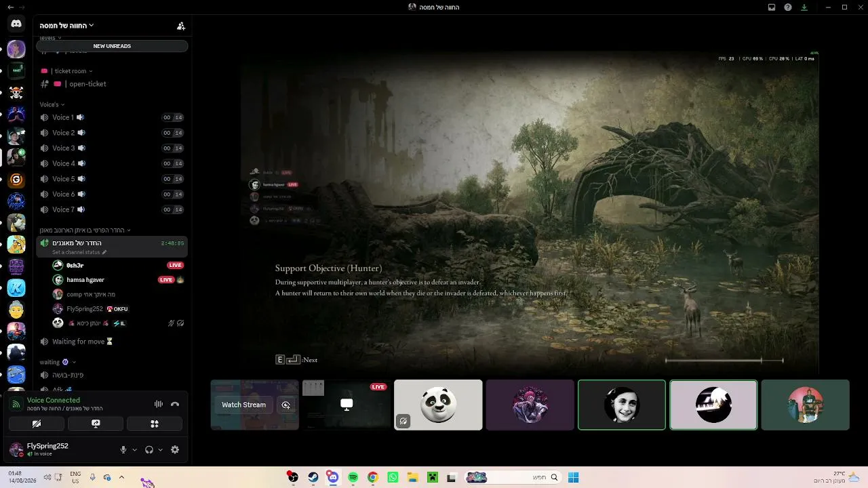Image resolution: width=868 pixels, height=488 pixels.
Task: Collapse the waiting category
Action: point(58,362)
